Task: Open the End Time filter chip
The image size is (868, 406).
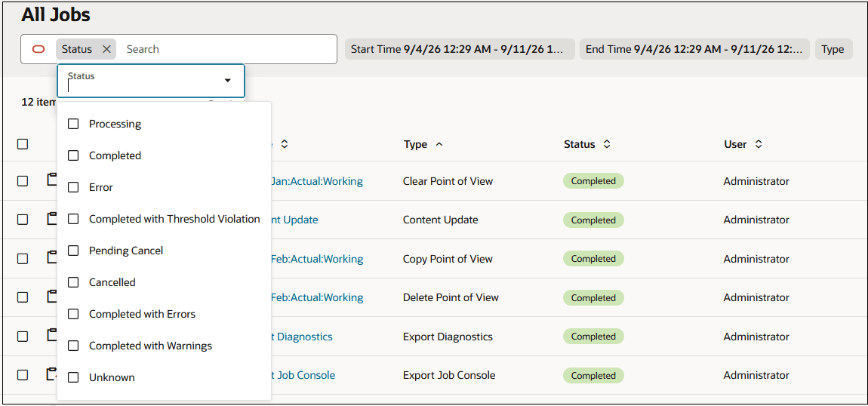Action: (x=694, y=49)
